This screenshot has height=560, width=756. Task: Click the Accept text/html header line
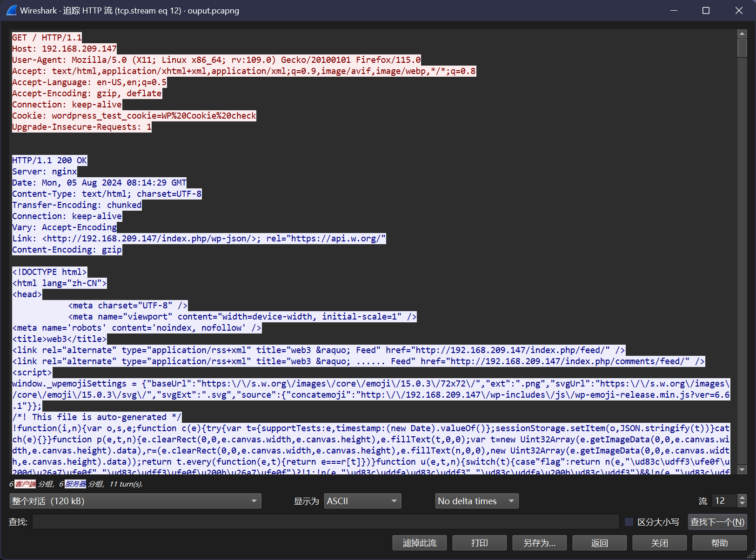pos(244,71)
